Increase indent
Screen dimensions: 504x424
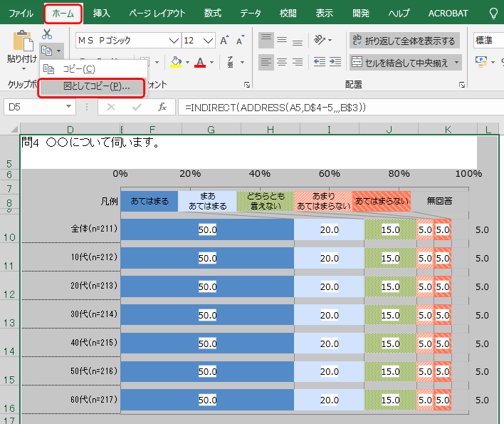pyautogui.click(x=335, y=62)
